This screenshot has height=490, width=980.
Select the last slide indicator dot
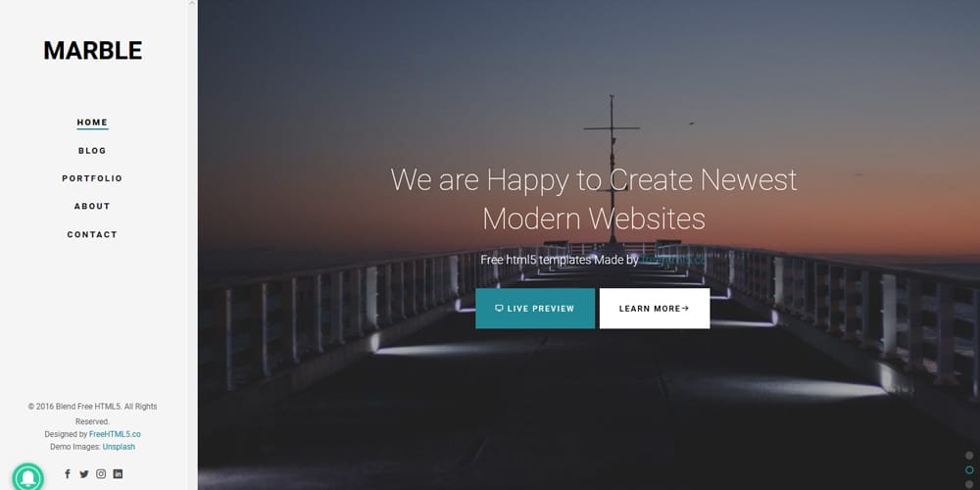click(969, 484)
